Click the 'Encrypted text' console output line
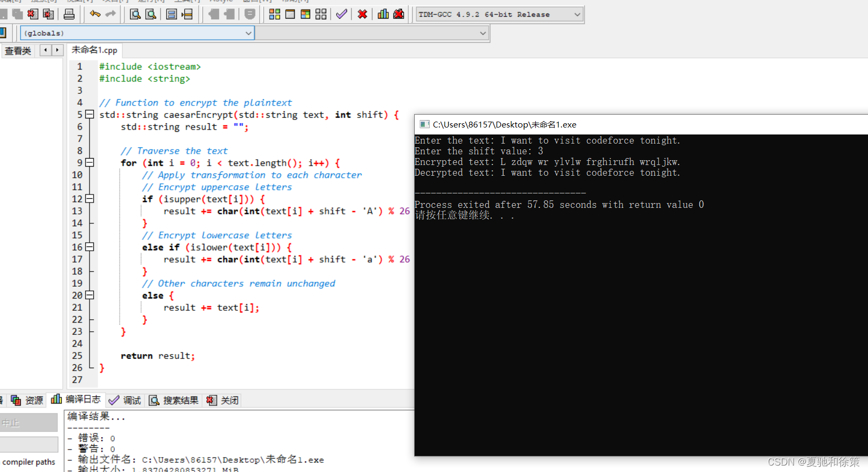The height and width of the screenshot is (472, 868). 548,162
